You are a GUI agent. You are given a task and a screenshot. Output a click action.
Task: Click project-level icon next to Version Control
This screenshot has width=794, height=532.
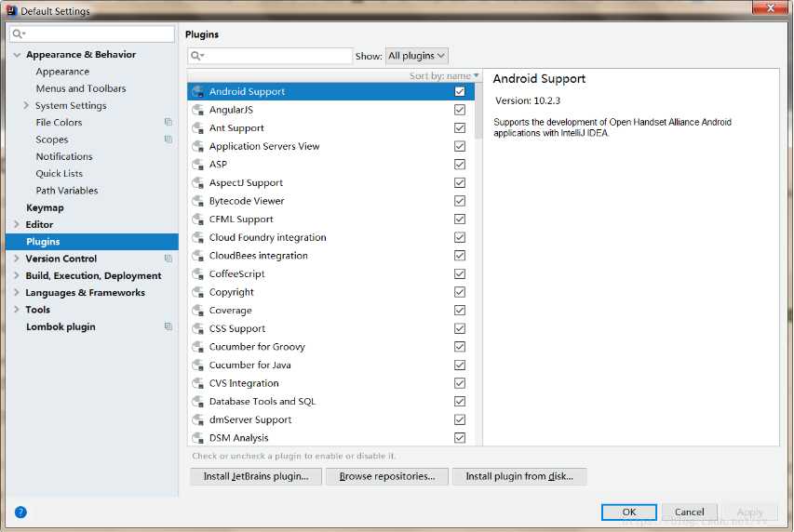tap(168, 259)
